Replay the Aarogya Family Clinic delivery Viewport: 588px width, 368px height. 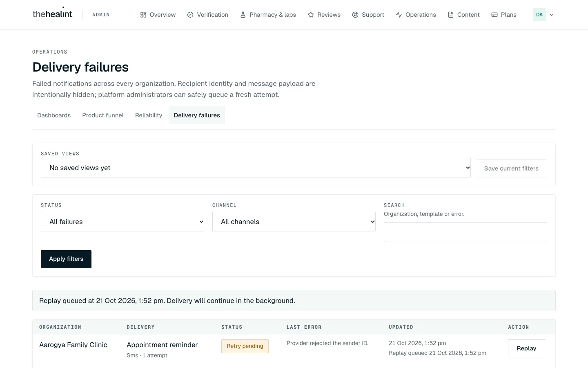point(526,348)
